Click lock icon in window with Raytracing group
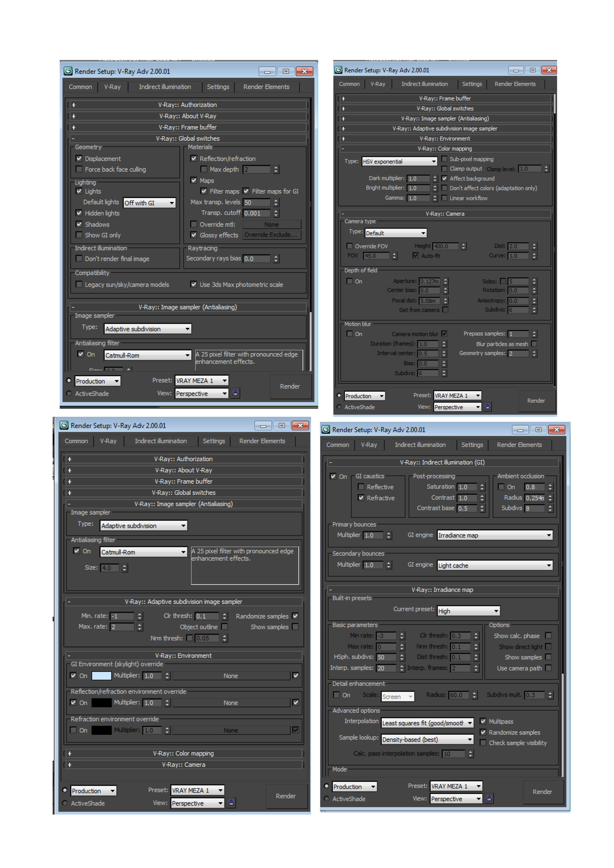Screen dimensions: 614x868 coord(235,393)
